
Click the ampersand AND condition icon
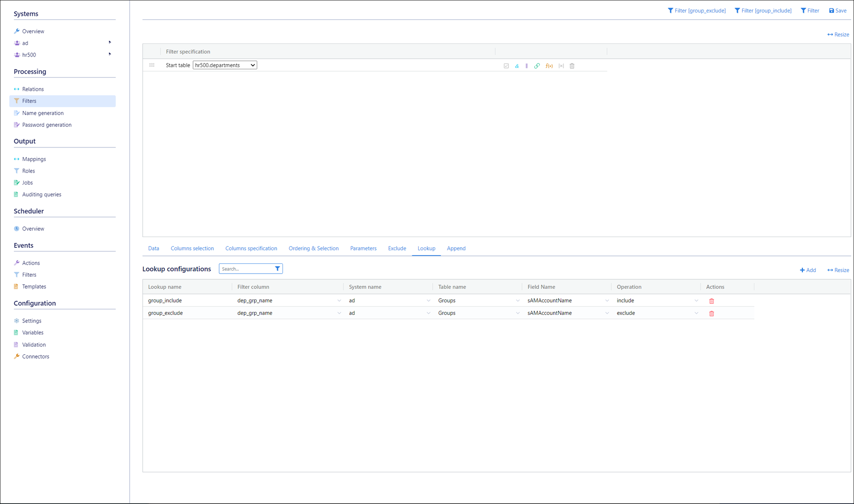pos(517,66)
